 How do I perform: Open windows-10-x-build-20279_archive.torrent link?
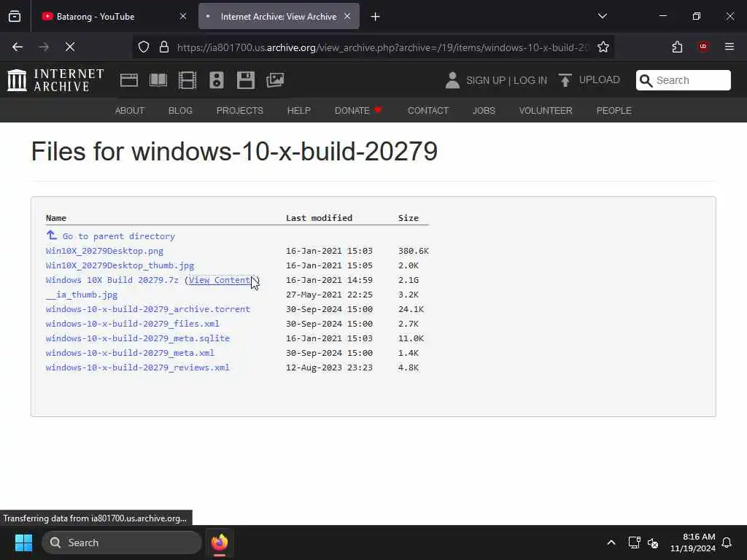pyautogui.click(x=147, y=309)
